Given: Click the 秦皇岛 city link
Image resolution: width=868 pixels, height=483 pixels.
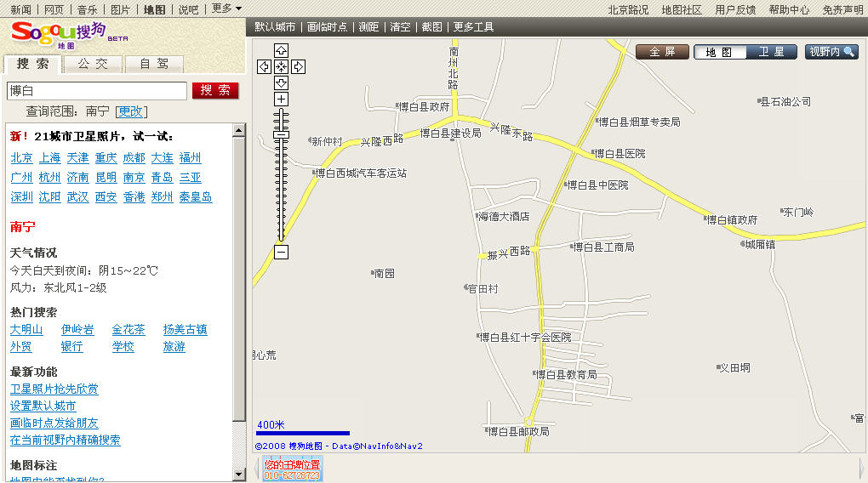Looking at the screenshot, I should click(x=196, y=197).
